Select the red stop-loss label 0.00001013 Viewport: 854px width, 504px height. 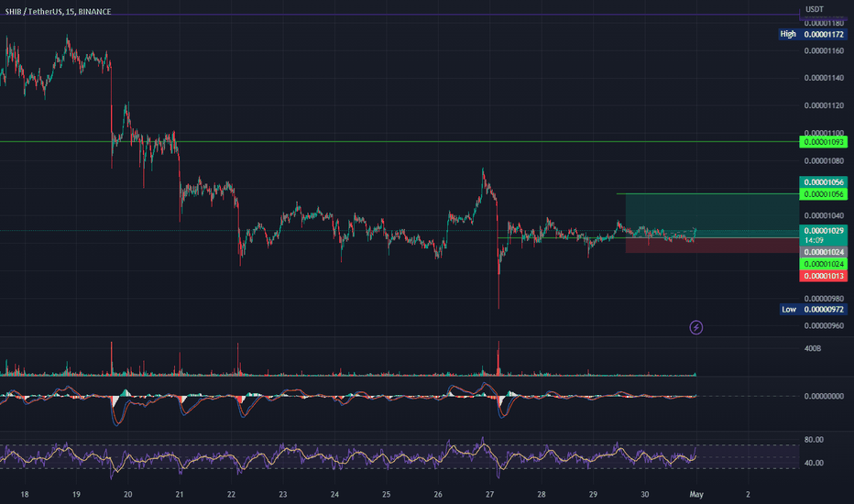point(824,276)
